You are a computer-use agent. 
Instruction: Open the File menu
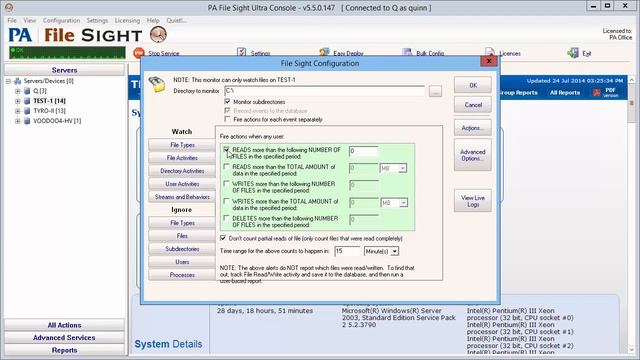pyautogui.click(x=12, y=20)
